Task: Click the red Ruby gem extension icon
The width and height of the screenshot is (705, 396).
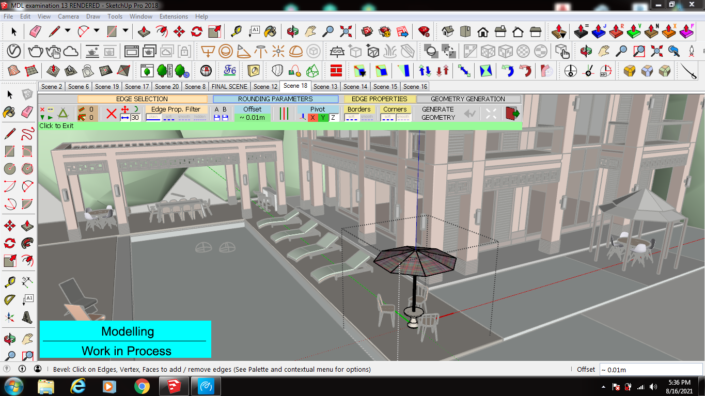Action: 424,31
